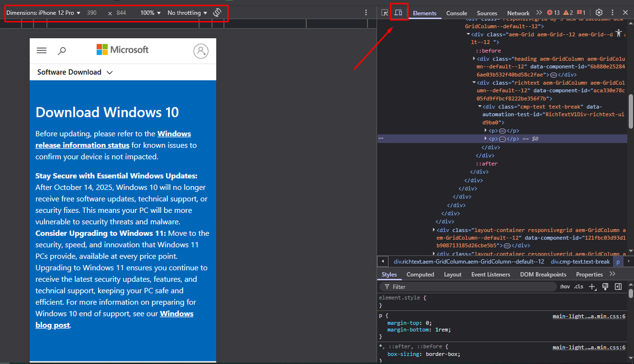Click ellipsis badge in the selected p row
The image size is (634, 364).
[502, 139]
